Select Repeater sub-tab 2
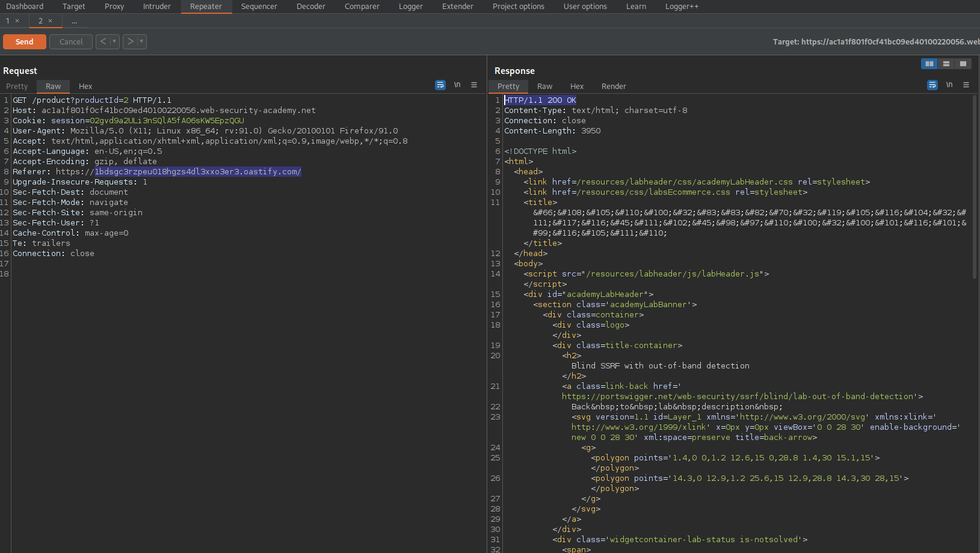Image resolution: width=980 pixels, height=553 pixels. pos(41,21)
